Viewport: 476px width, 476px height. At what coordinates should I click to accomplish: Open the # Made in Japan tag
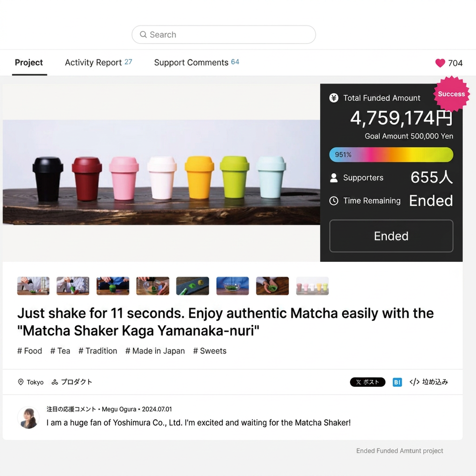click(155, 351)
